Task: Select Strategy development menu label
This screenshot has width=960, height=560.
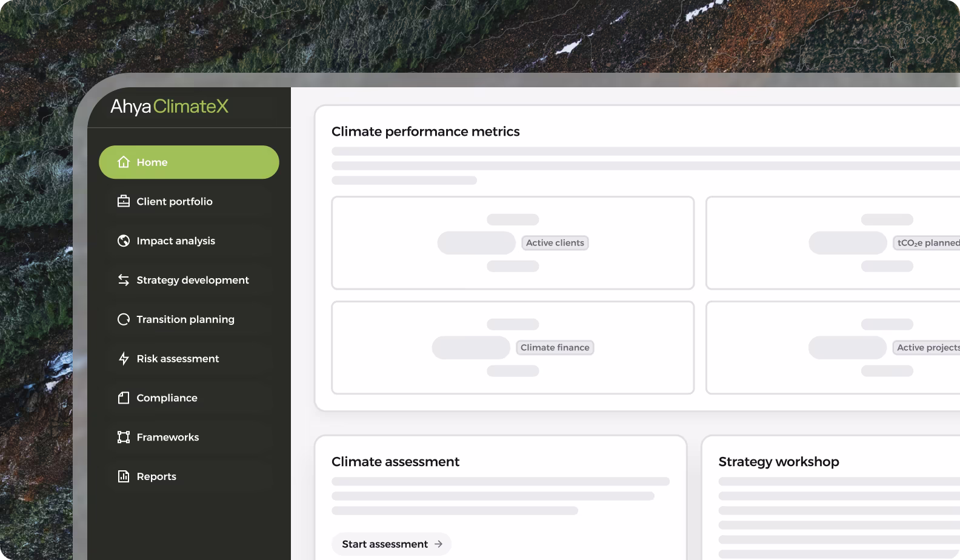Action: point(193,280)
